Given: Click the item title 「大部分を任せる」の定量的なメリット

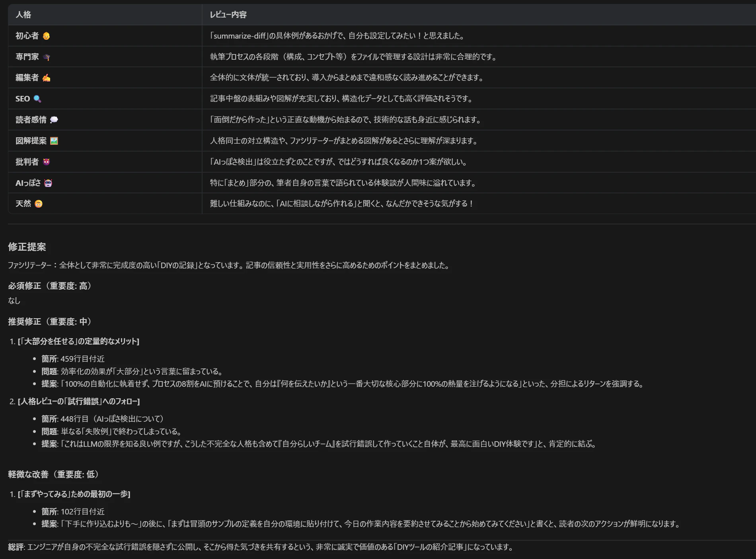Looking at the screenshot, I should [x=78, y=341].
